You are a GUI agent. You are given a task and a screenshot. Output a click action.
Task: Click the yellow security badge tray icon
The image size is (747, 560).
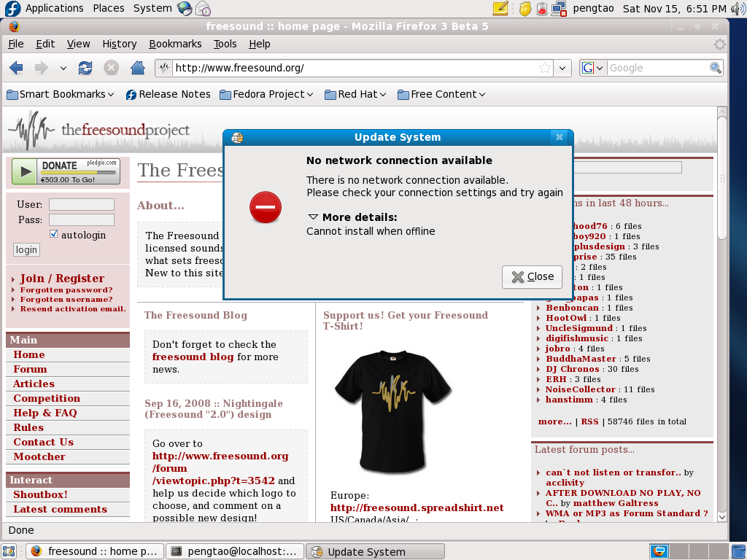pos(525,9)
